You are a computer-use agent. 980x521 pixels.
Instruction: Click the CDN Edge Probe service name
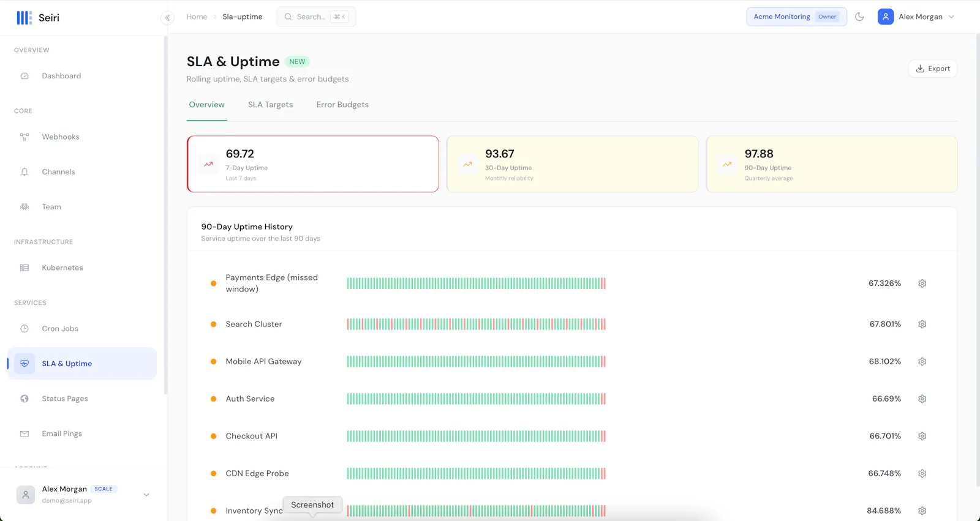(x=257, y=474)
